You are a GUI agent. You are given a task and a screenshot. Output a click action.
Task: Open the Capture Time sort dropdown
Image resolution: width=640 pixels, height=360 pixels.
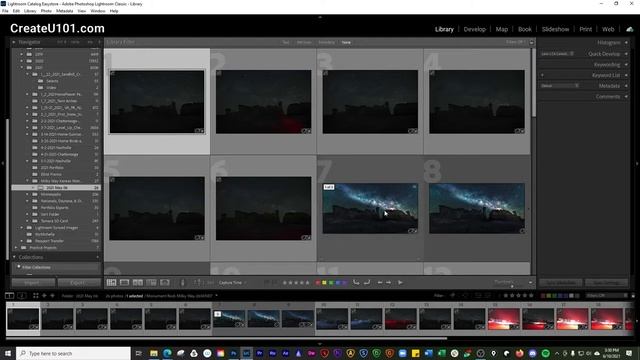click(x=232, y=282)
